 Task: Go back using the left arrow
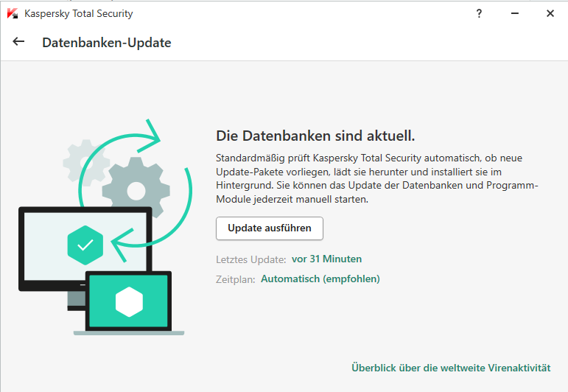pyautogui.click(x=18, y=42)
